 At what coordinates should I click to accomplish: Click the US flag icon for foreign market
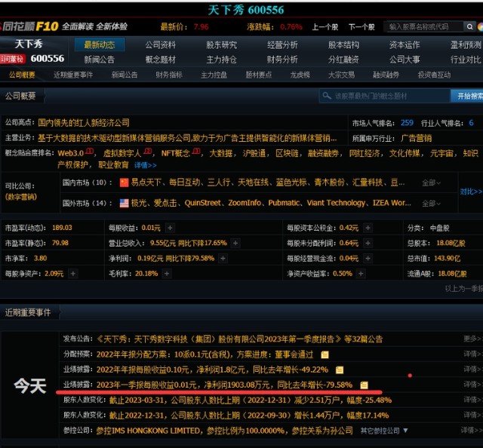pyautogui.click(x=125, y=203)
